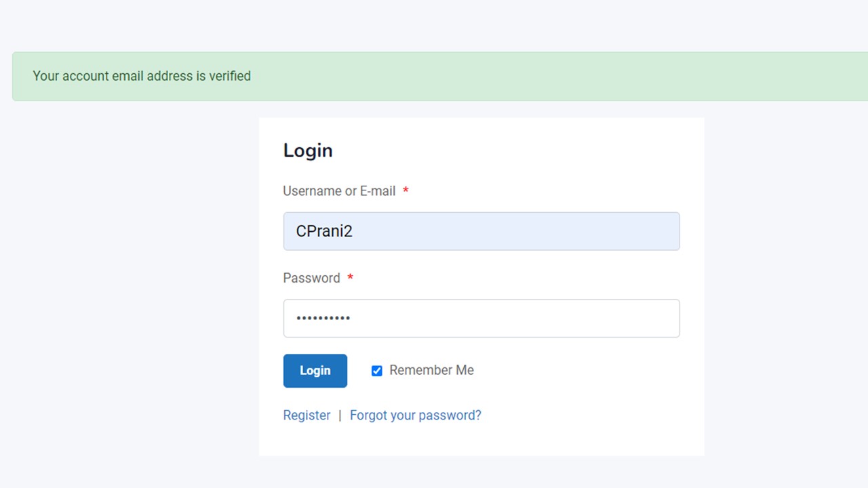868x488 pixels.
Task: Click the Username or E-mail input field
Action: (481, 231)
